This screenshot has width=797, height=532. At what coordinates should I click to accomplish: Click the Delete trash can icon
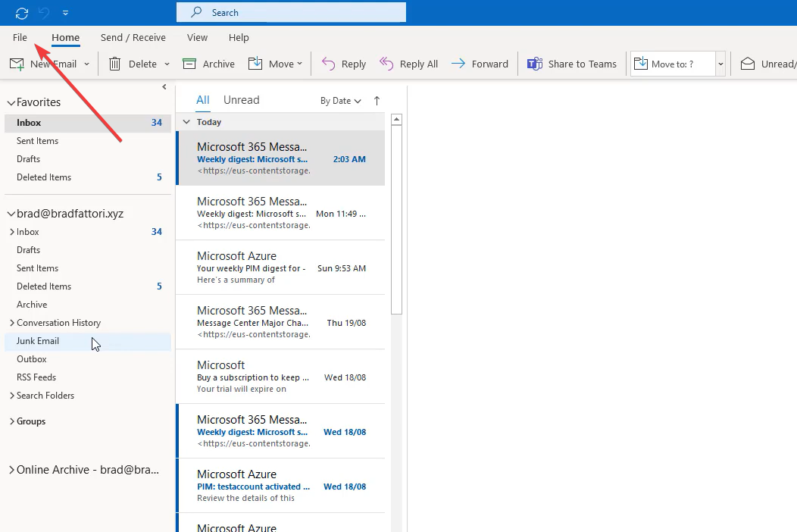(x=115, y=64)
